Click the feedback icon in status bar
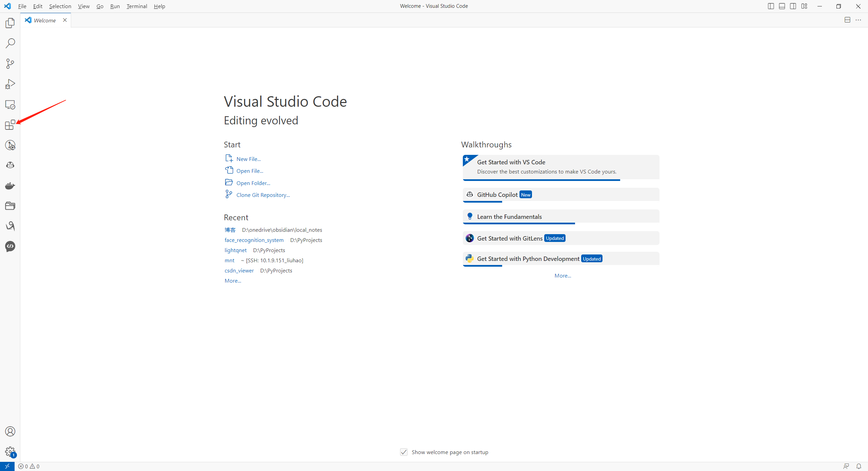Image resolution: width=868 pixels, height=471 pixels. 846,466
